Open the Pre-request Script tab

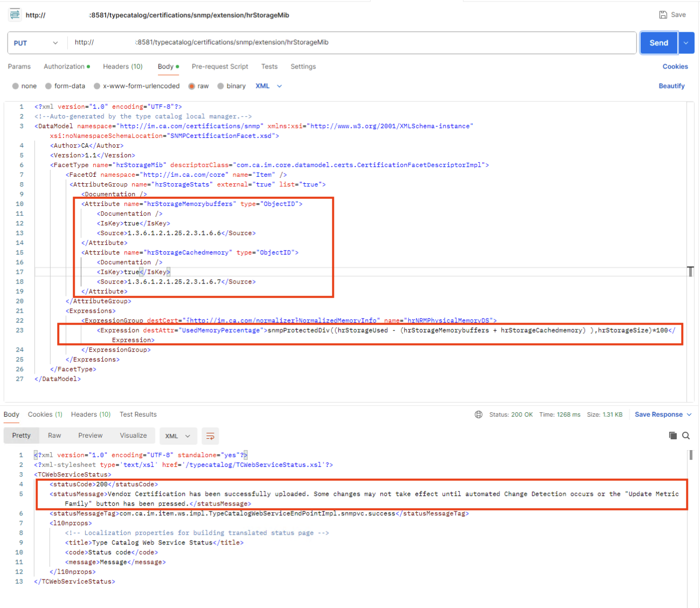point(220,67)
